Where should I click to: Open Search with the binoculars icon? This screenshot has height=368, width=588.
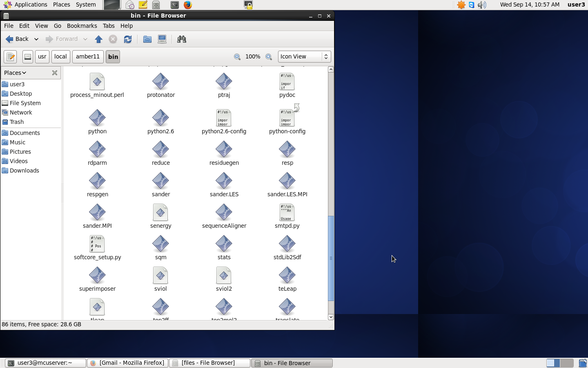tap(182, 39)
